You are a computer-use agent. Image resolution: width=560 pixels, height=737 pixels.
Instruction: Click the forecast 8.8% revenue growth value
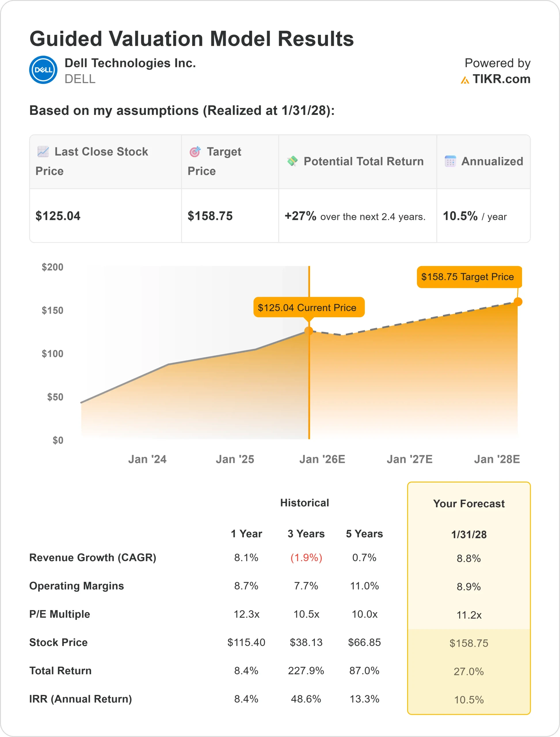click(x=469, y=558)
